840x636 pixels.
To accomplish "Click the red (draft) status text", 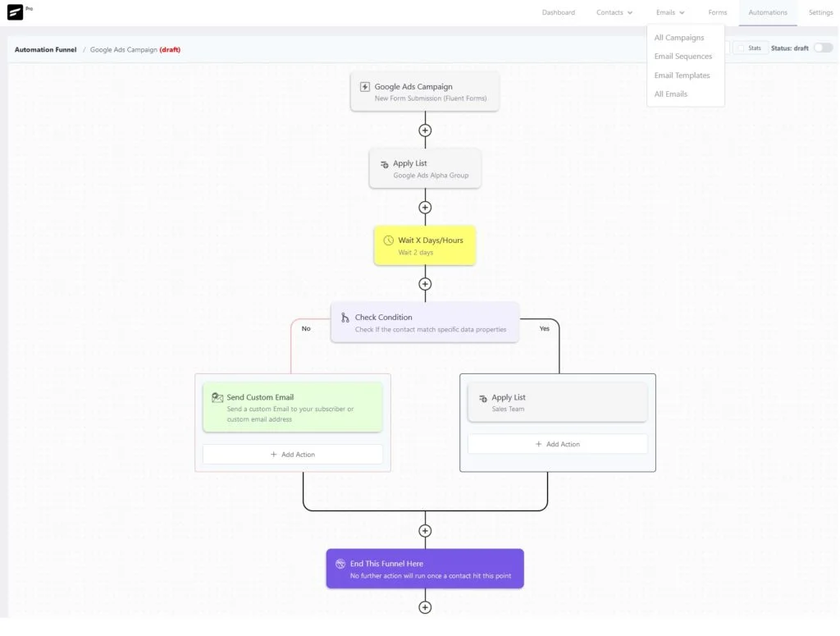I will pyautogui.click(x=170, y=50).
